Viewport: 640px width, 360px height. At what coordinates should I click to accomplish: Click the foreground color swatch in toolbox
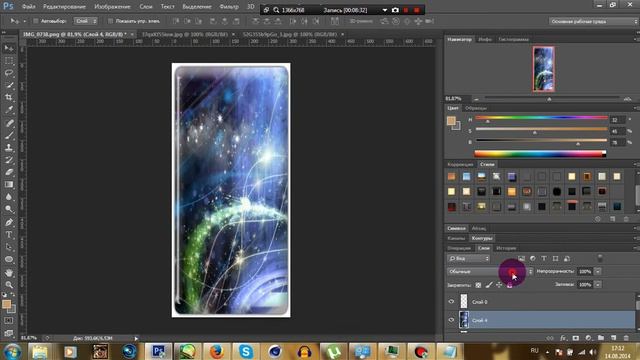pos(6,304)
